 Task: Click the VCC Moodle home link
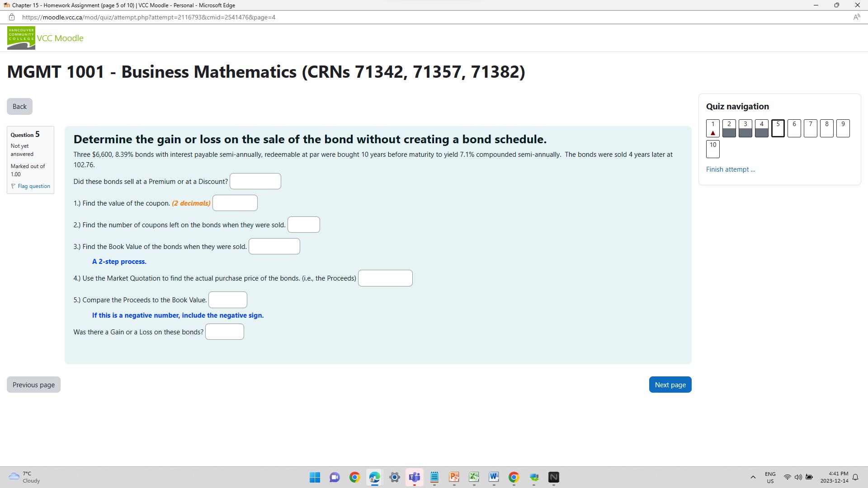point(60,38)
